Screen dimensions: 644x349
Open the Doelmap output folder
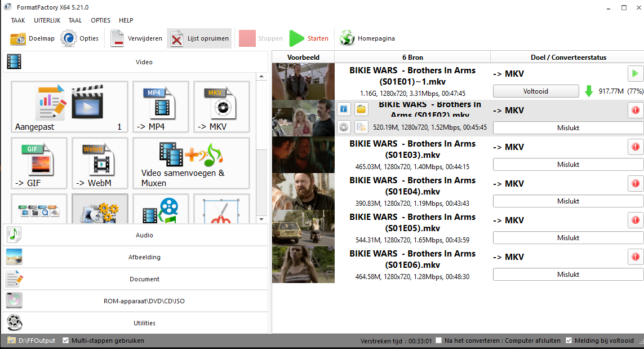pyautogui.click(x=33, y=38)
